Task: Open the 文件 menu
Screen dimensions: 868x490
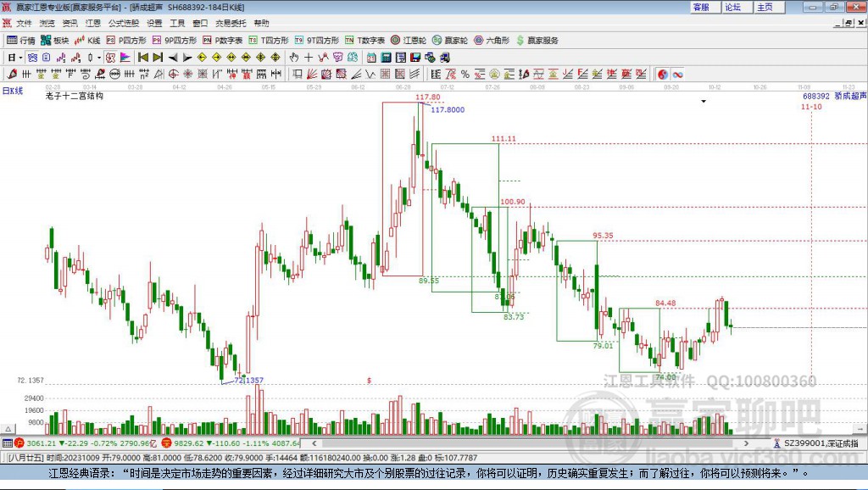Action: (24, 23)
